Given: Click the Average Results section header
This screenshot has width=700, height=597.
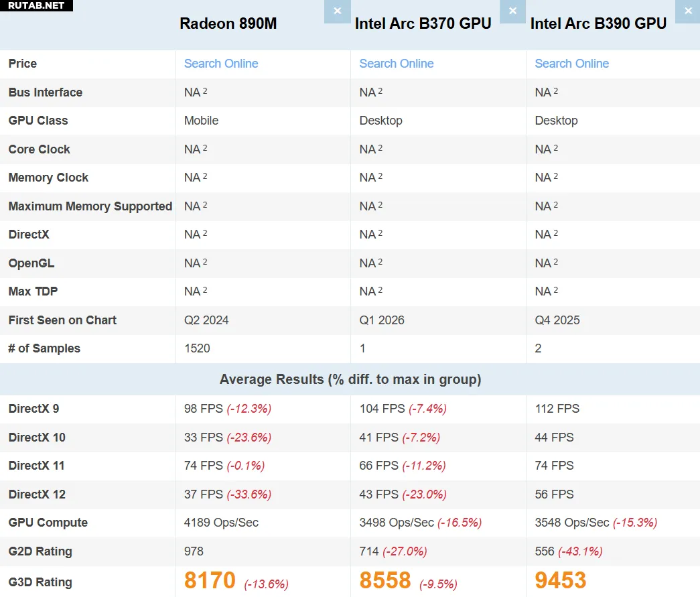Looking at the screenshot, I should coord(350,379).
